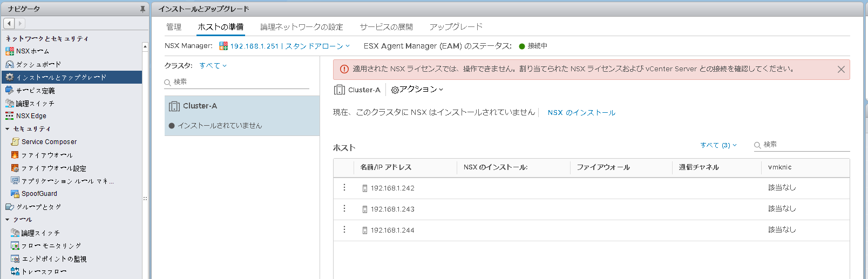Open Service Composer icon item

click(x=15, y=142)
